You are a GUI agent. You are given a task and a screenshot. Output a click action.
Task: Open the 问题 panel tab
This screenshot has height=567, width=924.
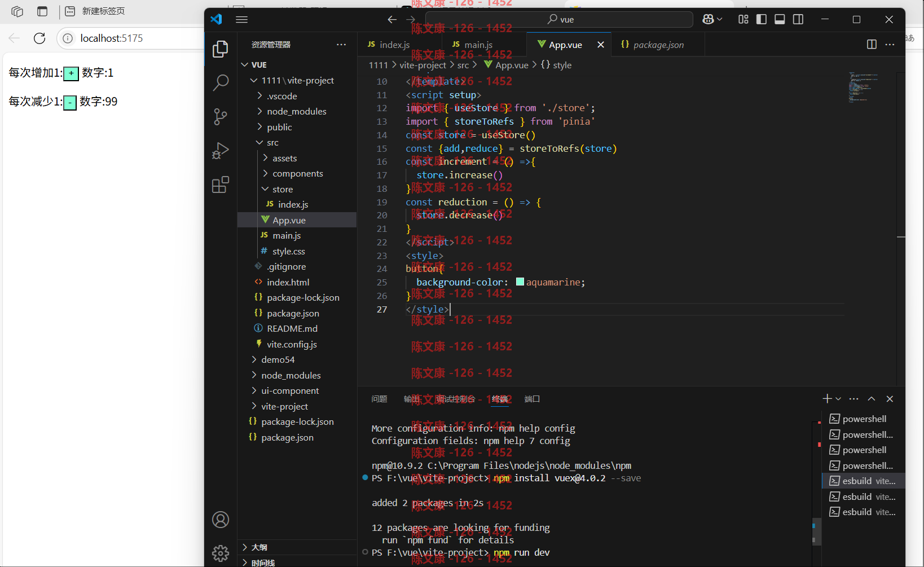pos(379,399)
